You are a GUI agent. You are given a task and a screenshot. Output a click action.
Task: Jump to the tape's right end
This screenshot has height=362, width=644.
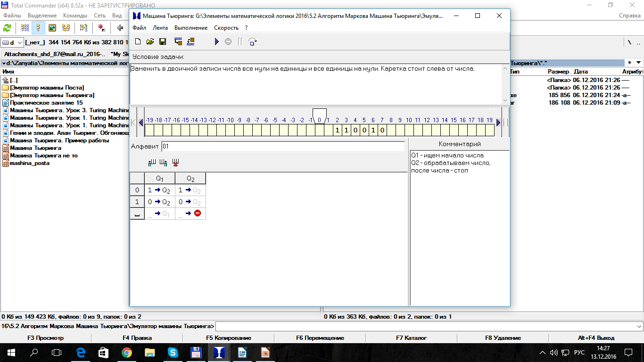point(505,123)
